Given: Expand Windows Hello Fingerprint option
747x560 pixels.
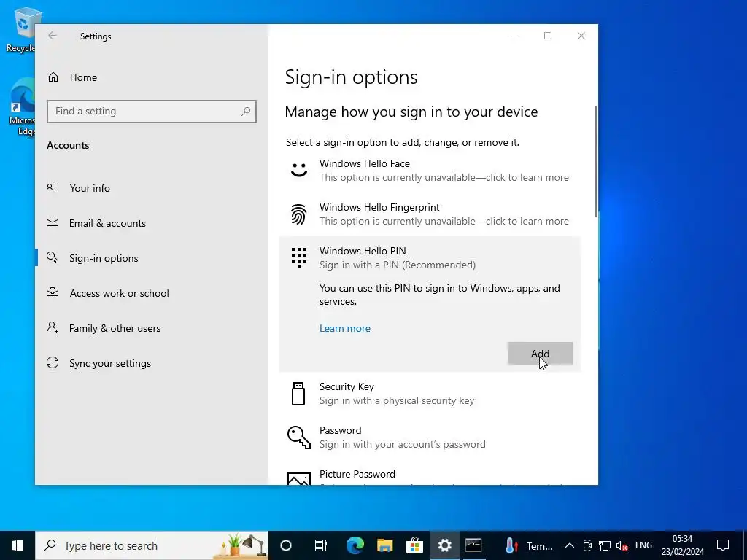Looking at the screenshot, I should (430, 214).
